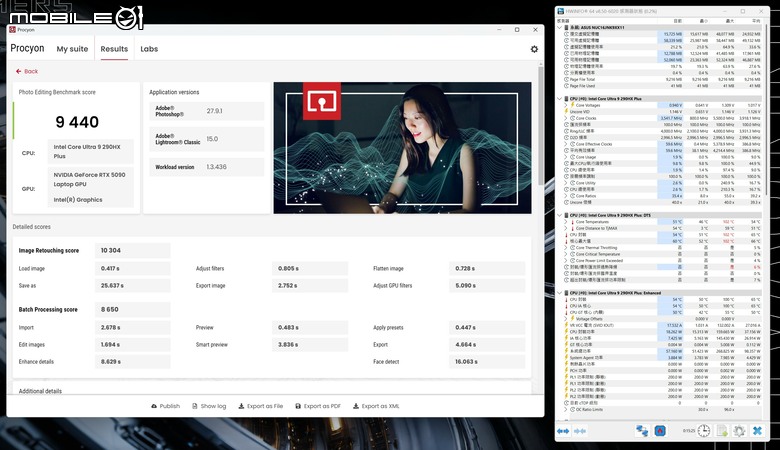Viewport: 780px width, 450px height.
Task: Select Workload version 1.3.436
Action: (216, 167)
